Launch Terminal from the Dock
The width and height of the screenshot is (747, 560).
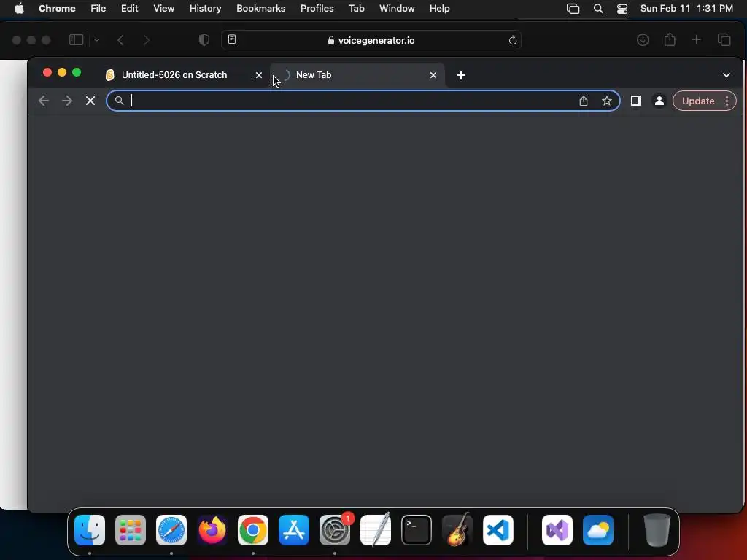pyautogui.click(x=417, y=530)
